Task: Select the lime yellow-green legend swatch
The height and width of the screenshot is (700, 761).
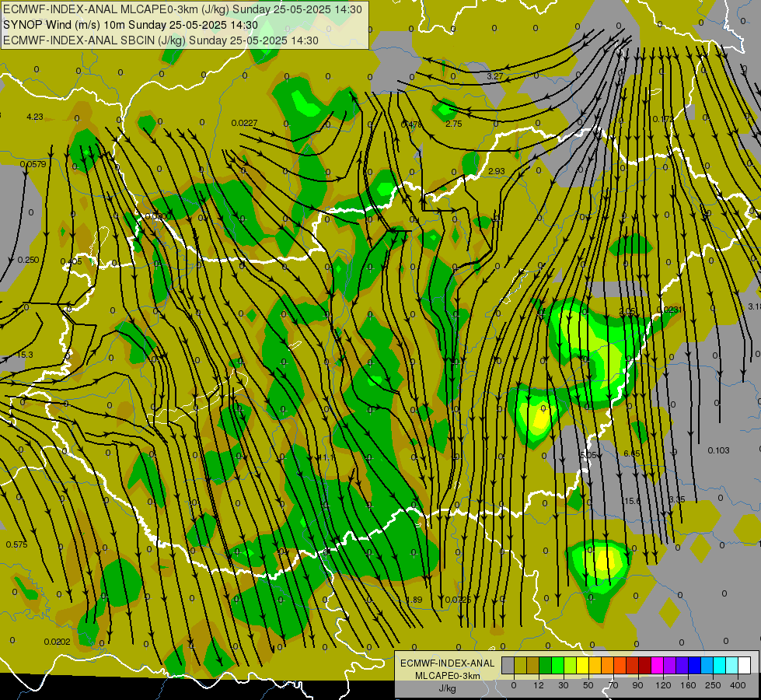Action: point(571,665)
